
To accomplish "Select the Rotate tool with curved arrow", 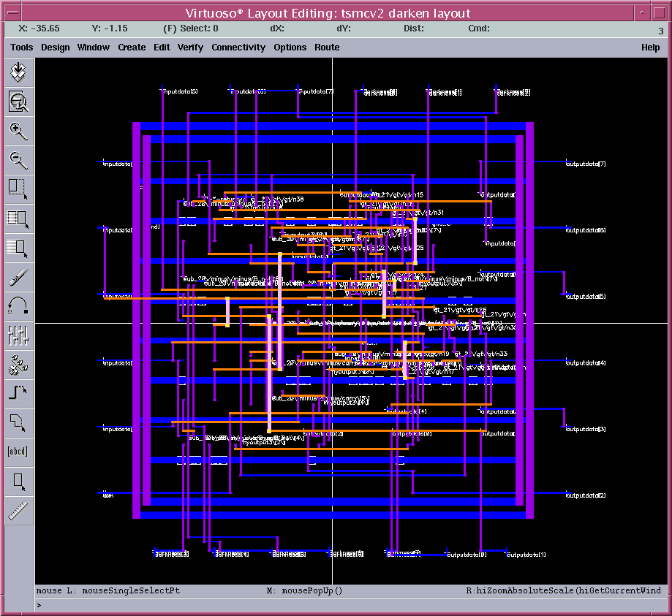I will [x=18, y=306].
